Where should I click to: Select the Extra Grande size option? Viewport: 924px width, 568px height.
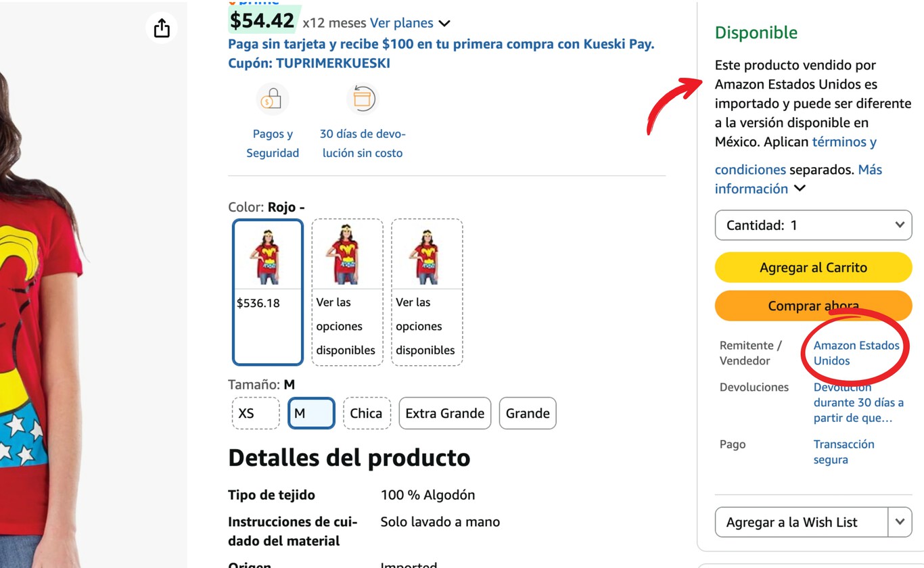[x=444, y=413]
